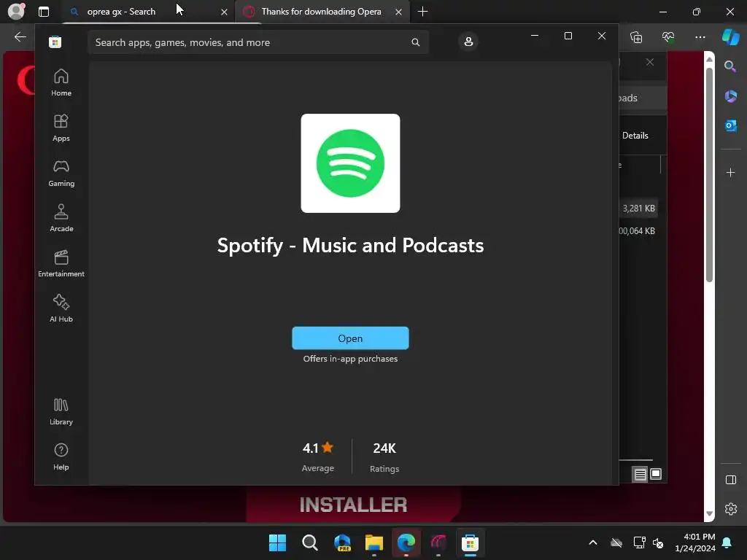747x560 pixels.
Task: Switch to Thanks for downloading Opera tab
Action: [323, 12]
